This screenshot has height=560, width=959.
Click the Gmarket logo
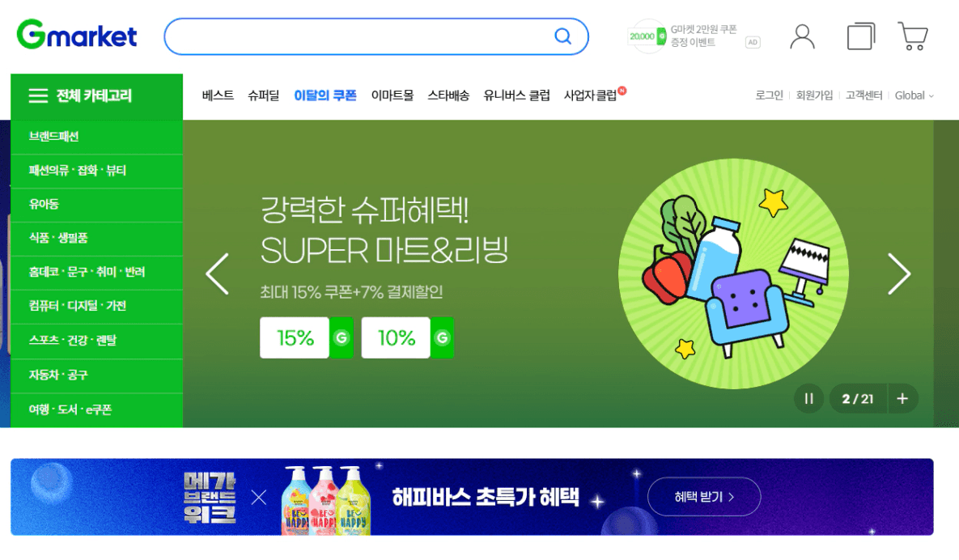point(77,35)
